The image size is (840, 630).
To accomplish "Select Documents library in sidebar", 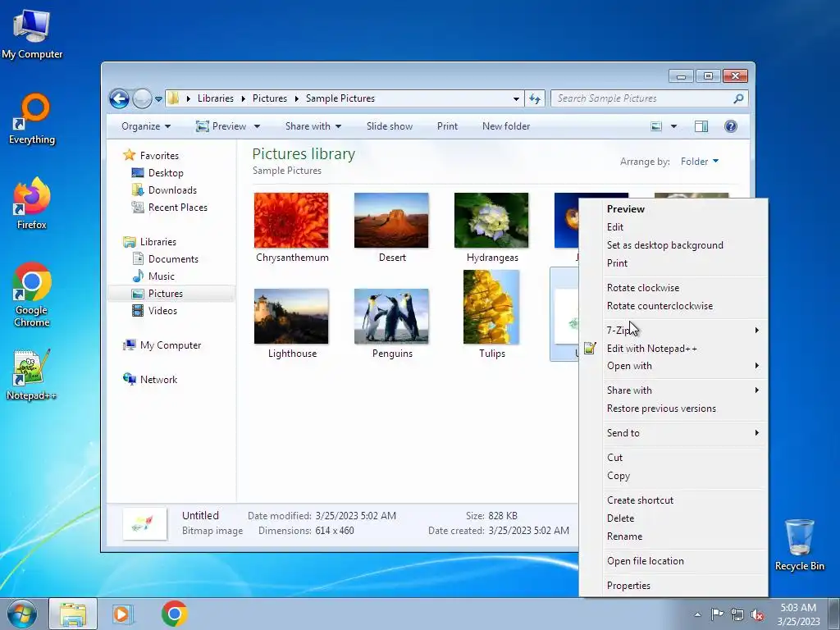I will pos(166,258).
